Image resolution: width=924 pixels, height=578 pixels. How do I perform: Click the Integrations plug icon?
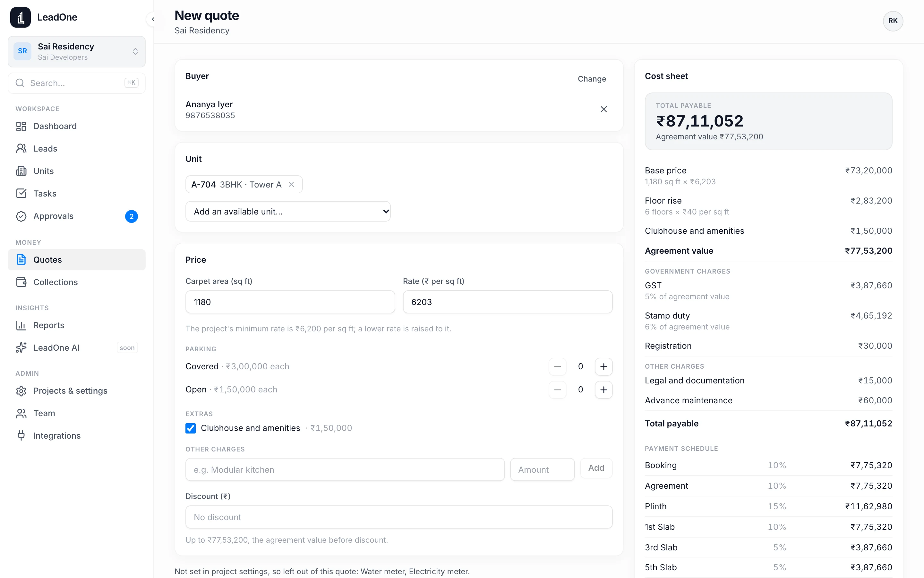click(21, 435)
